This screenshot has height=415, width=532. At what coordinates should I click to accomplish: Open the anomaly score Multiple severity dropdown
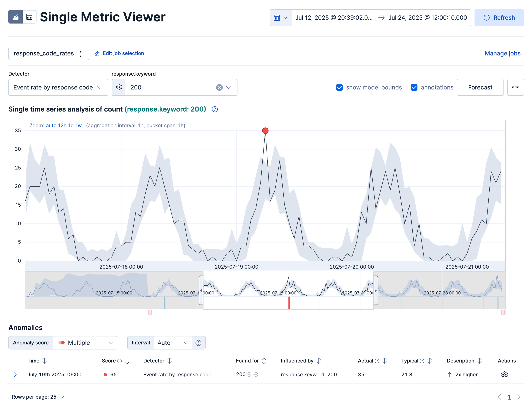[x=85, y=343]
